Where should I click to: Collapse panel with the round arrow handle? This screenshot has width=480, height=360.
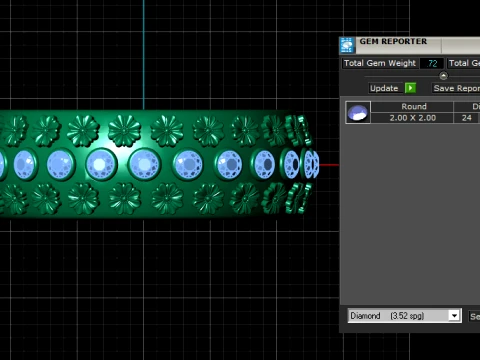point(443,76)
